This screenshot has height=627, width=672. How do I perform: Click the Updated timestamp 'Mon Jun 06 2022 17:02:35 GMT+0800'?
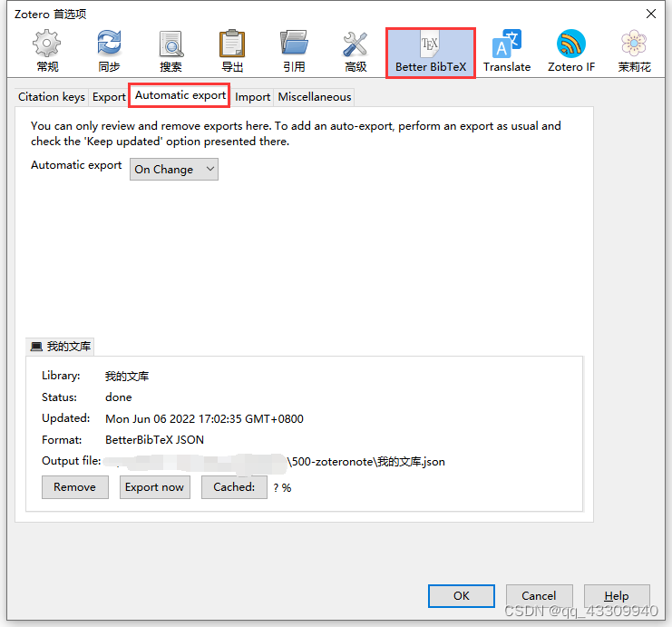(x=204, y=418)
